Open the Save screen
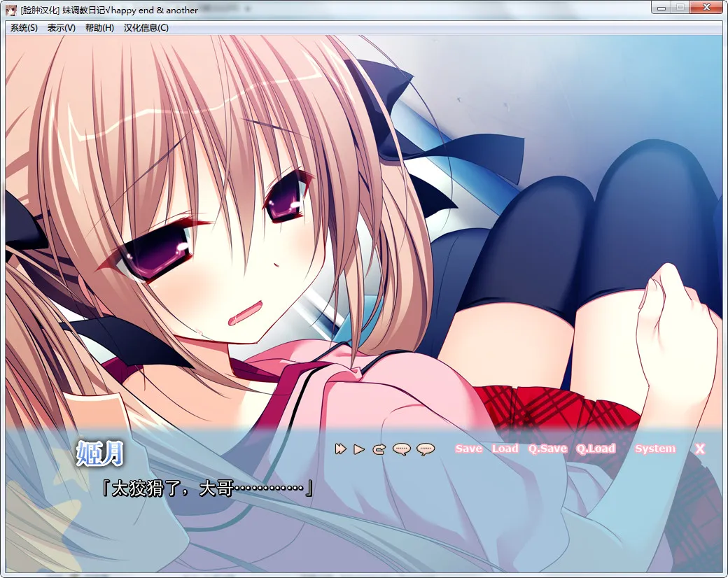The height and width of the screenshot is (578, 728). click(x=468, y=449)
